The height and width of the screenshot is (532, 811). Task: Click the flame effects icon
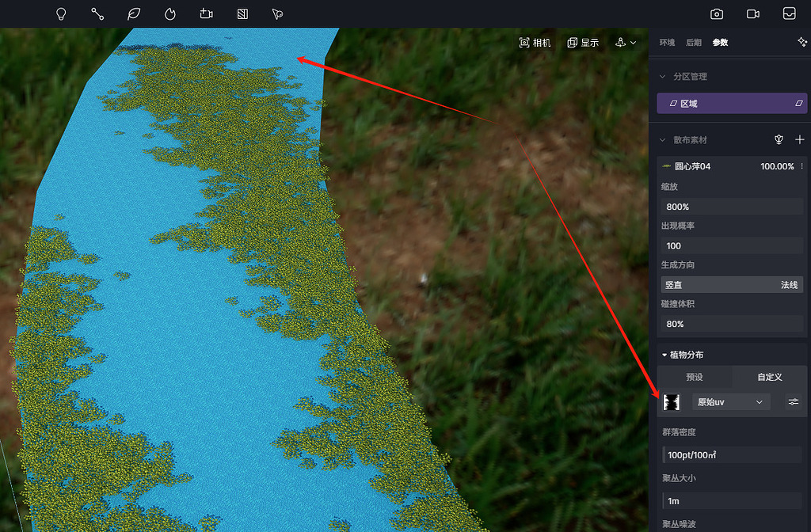tap(170, 13)
